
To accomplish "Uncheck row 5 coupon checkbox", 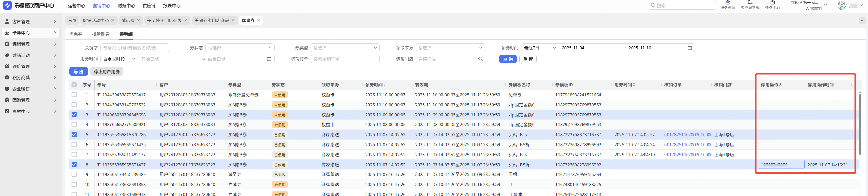I will click(x=74, y=134).
